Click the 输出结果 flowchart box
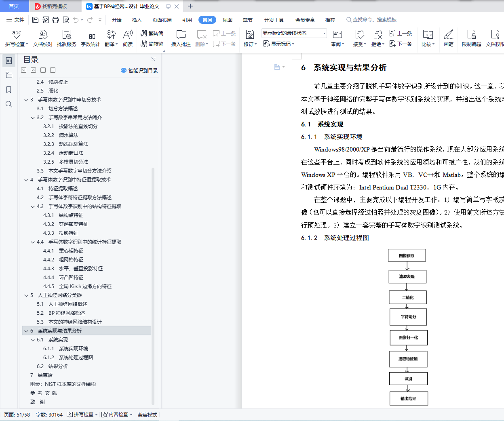The height and width of the screenshot is (421, 504). (x=409, y=398)
